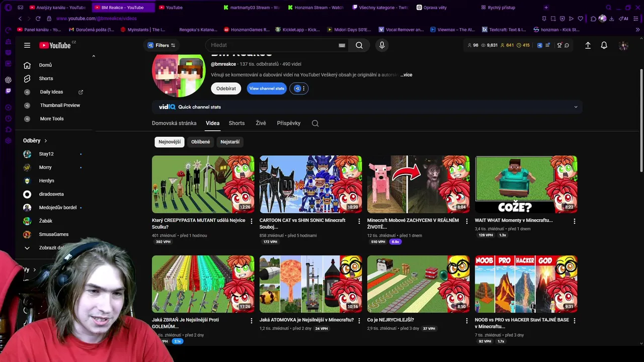Reload the page with browser refresh

[39, 19]
